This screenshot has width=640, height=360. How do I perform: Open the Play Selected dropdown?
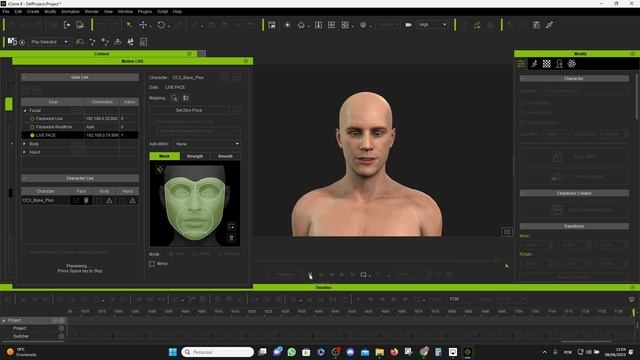pyautogui.click(x=49, y=42)
